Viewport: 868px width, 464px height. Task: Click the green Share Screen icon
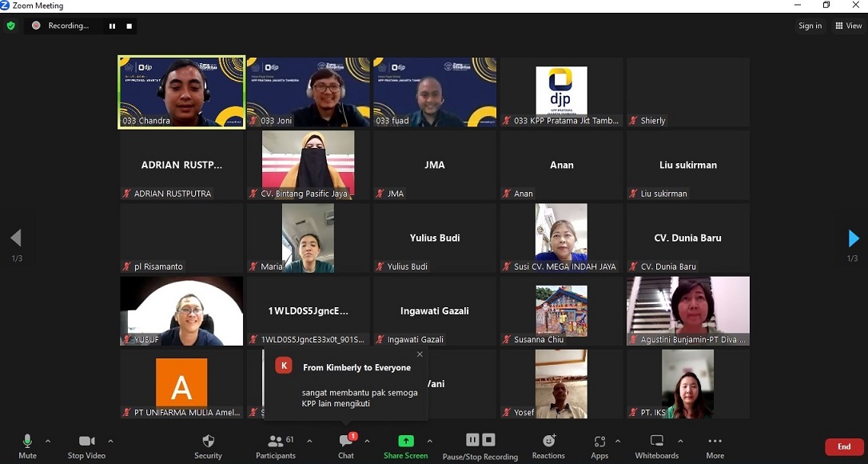click(406, 441)
